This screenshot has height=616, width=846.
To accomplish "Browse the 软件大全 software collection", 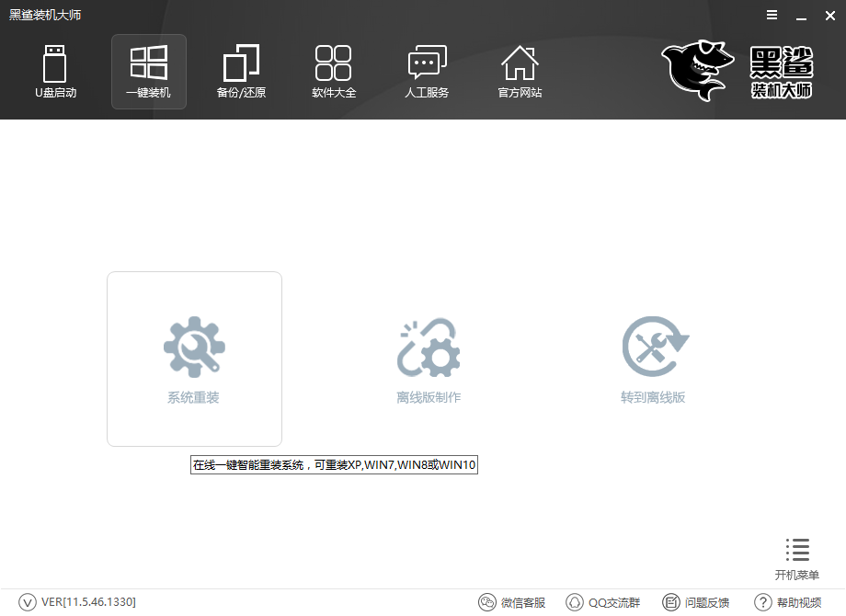I will [x=334, y=72].
